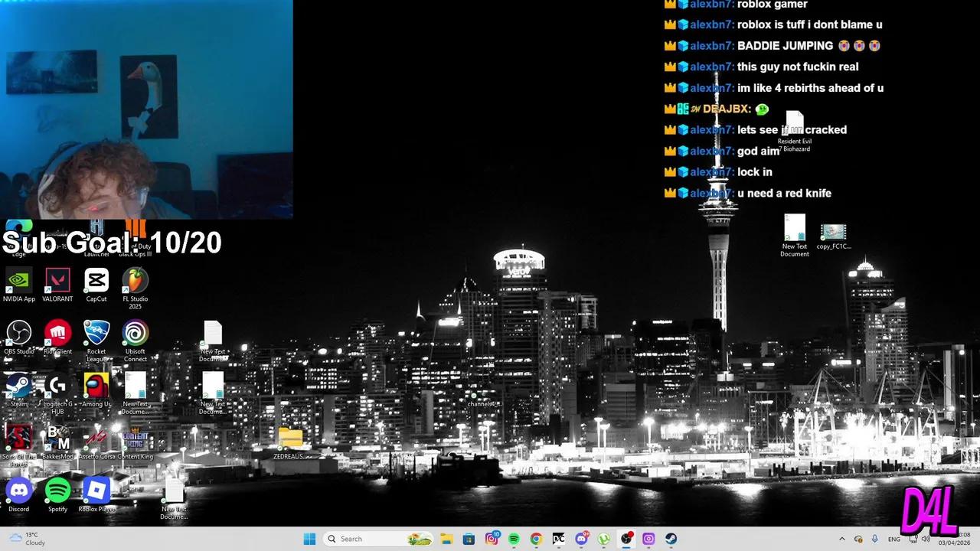
Task: Click the ENG language indicator in the tray
Action: [x=893, y=539]
